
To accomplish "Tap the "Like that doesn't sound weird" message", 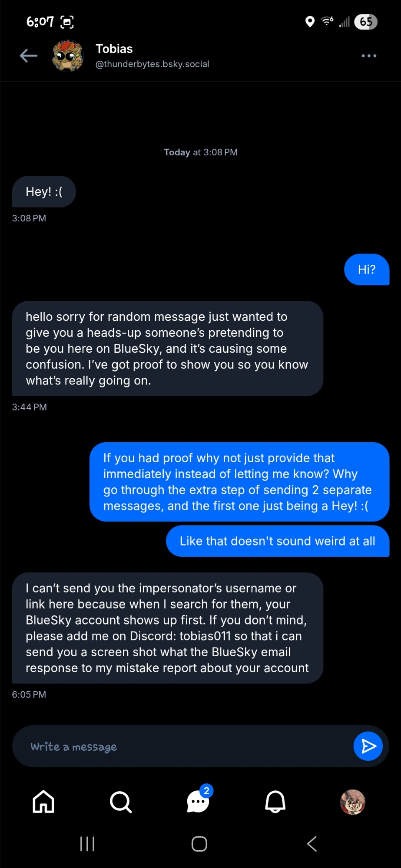I will point(277,541).
